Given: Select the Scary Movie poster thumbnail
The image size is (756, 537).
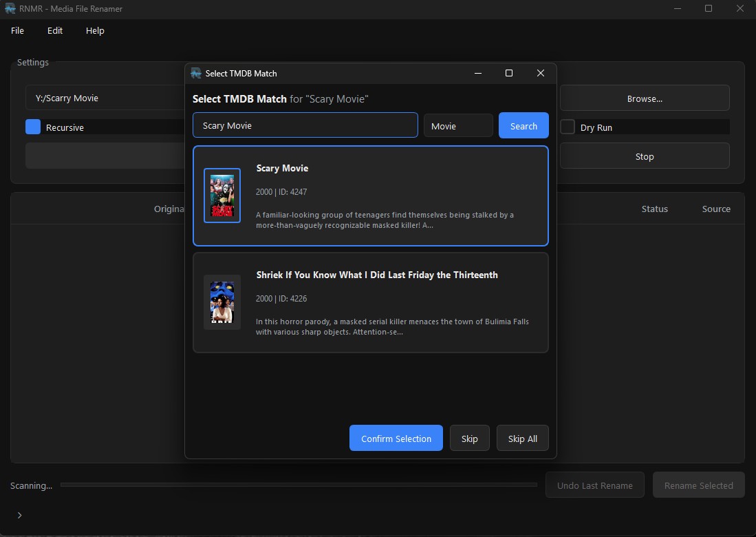Looking at the screenshot, I should (x=222, y=196).
